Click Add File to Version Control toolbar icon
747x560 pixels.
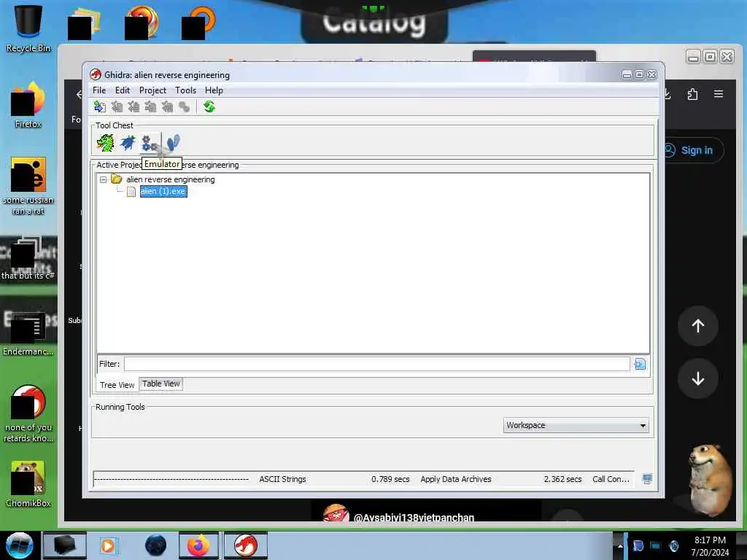(x=99, y=106)
